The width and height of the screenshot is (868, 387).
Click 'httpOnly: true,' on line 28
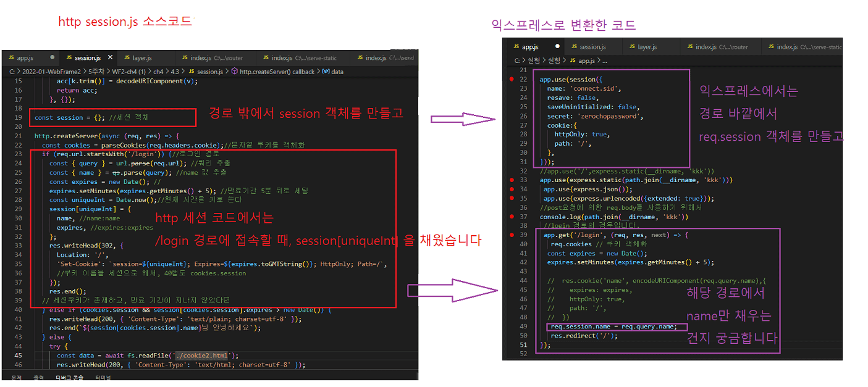pos(581,135)
